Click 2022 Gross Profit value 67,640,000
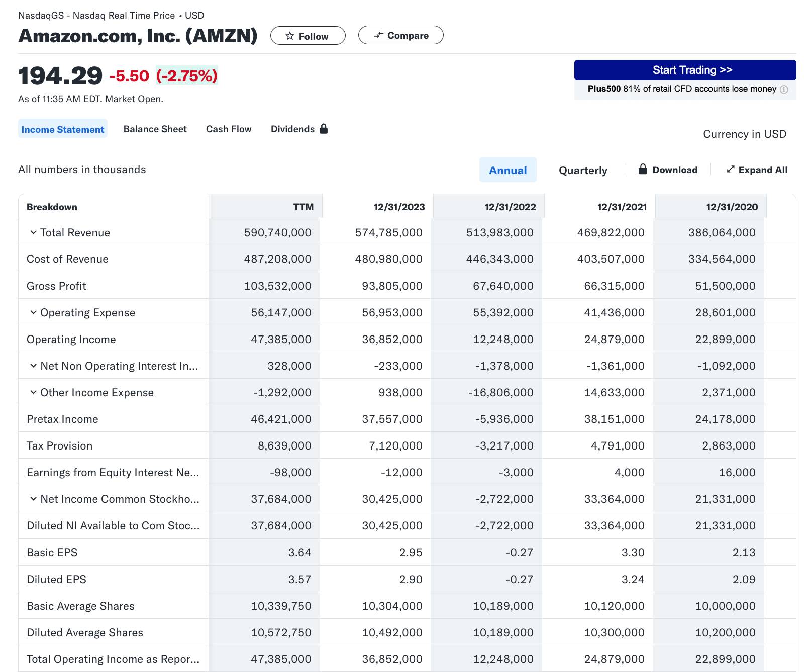The height and width of the screenshot is (672, 812). 503,286
